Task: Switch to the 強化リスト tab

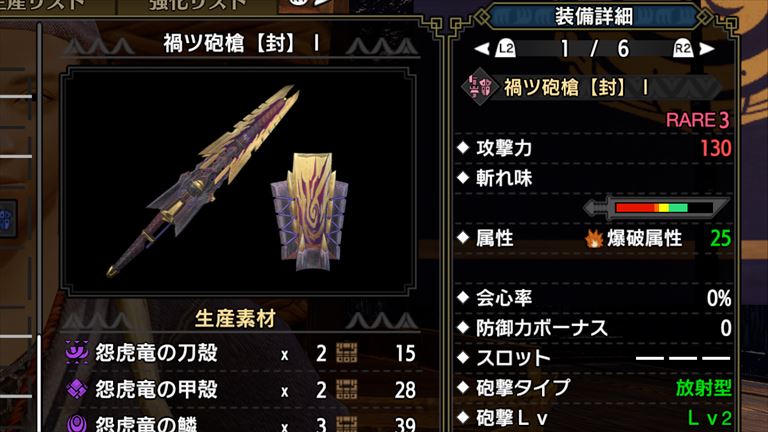Action: 198,6
